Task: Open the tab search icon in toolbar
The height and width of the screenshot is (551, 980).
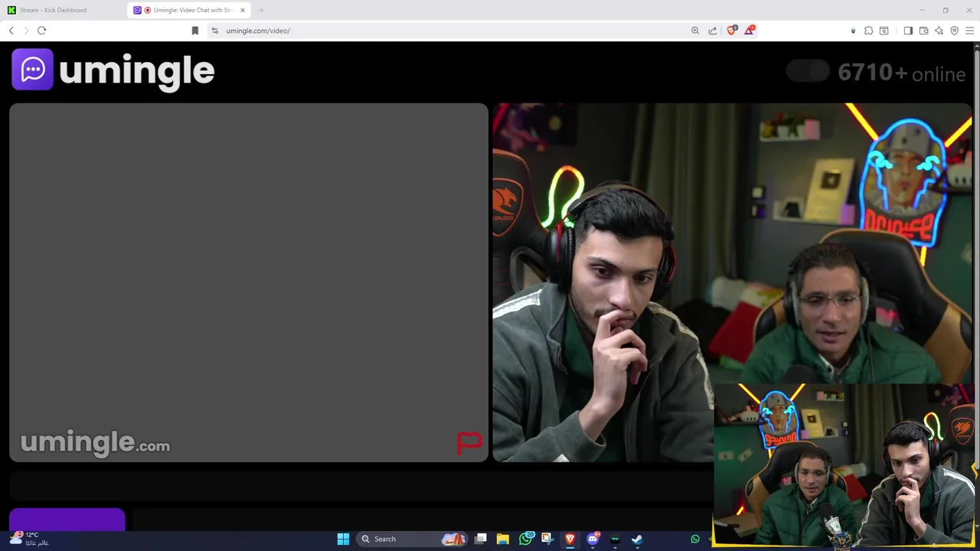Action: click(884, 31)
